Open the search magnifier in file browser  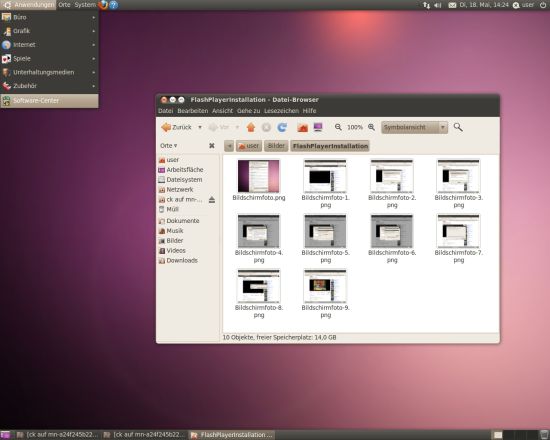[x=458, y=127]
